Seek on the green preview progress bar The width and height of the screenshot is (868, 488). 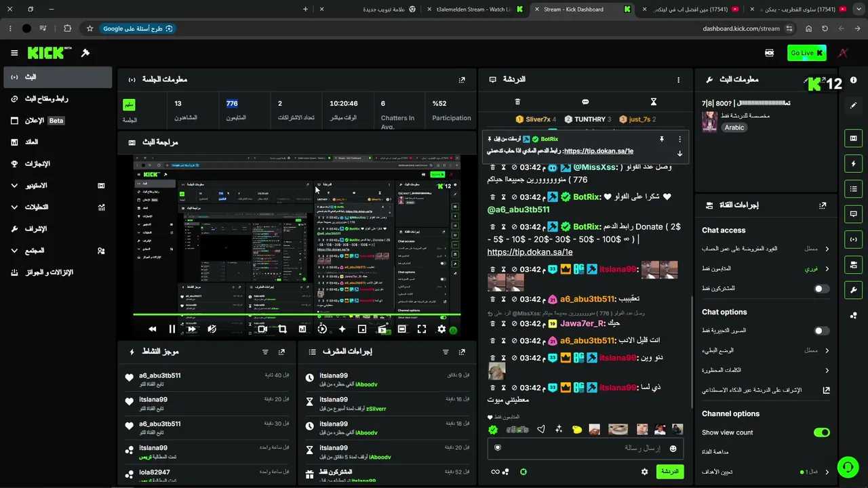(298, 314)
